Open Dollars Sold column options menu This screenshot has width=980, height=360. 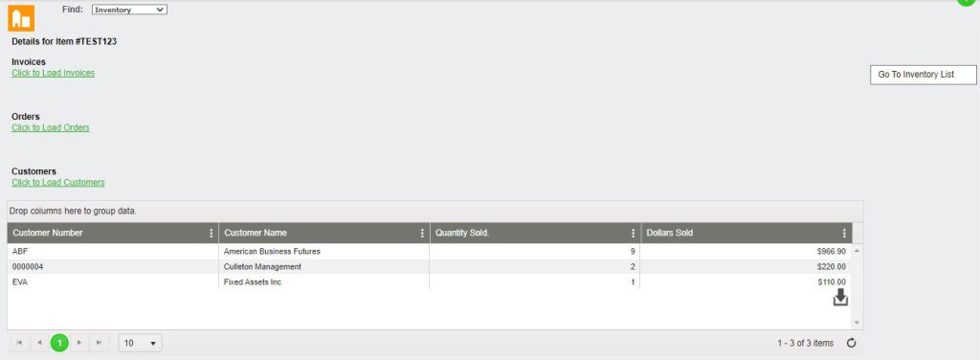pyautogui.click(x=844, y=233)
